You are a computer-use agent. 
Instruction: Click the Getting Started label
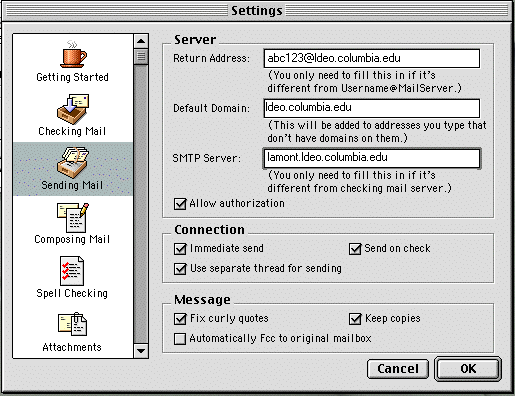72,77
